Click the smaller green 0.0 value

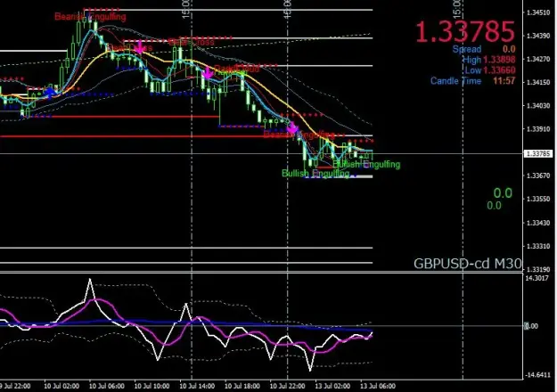pyautogui.click(x=494, y=206)
